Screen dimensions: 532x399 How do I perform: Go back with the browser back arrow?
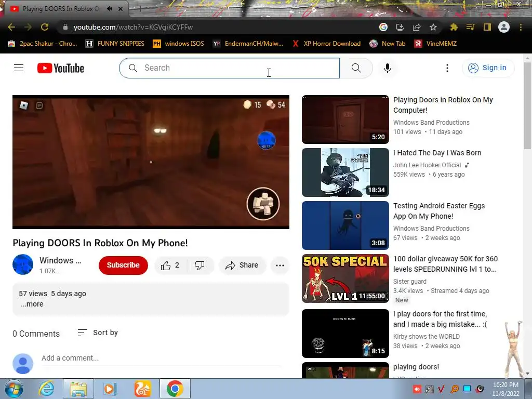click(x=11, y=27)
